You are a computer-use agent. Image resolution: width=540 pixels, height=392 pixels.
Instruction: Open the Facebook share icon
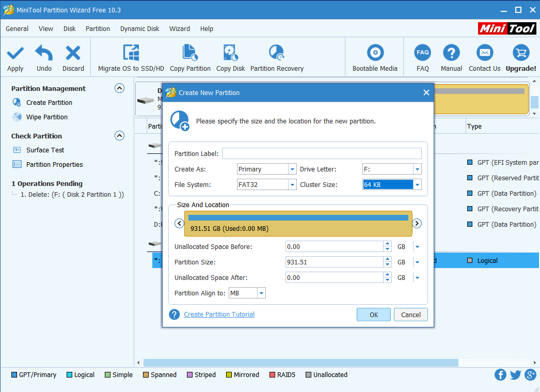(500, 375)
